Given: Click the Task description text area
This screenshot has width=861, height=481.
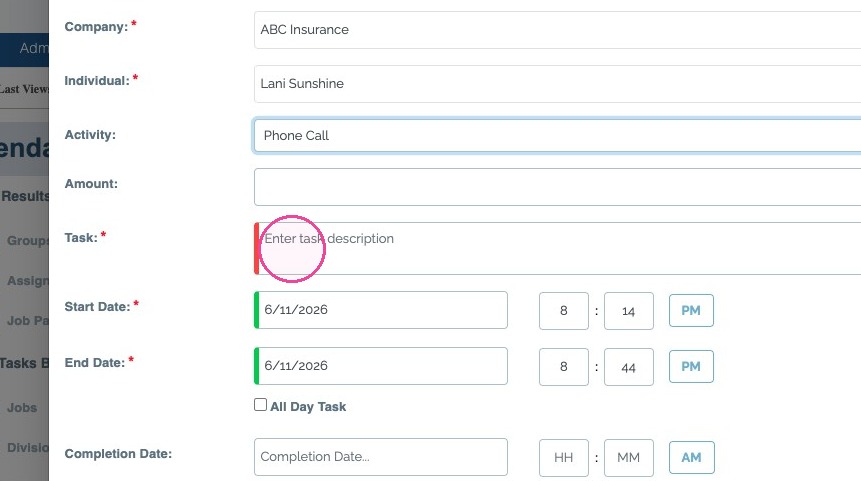Looking at the screenshot, I should coord(557,248).
